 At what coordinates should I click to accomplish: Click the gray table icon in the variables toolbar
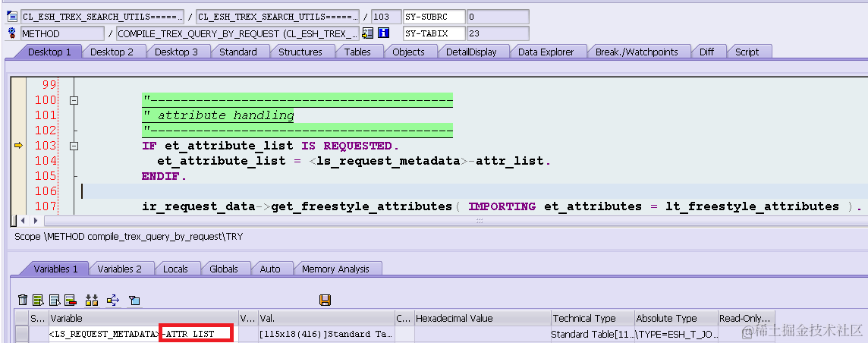[55, 301]
